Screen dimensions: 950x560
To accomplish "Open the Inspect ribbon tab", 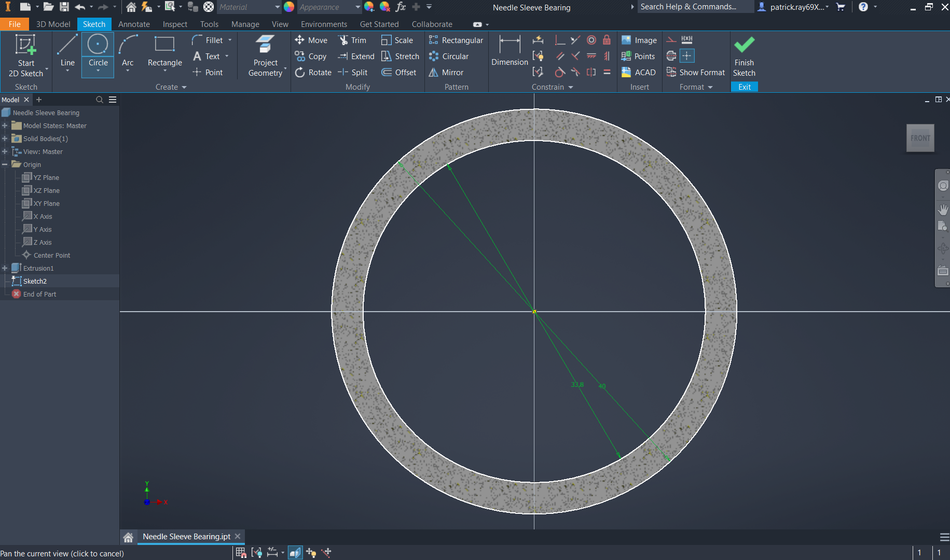I will (175, 24).
